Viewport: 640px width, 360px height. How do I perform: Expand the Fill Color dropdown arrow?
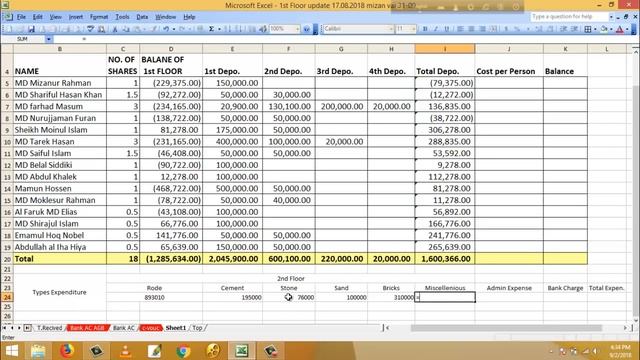click(x=611, y=29)
